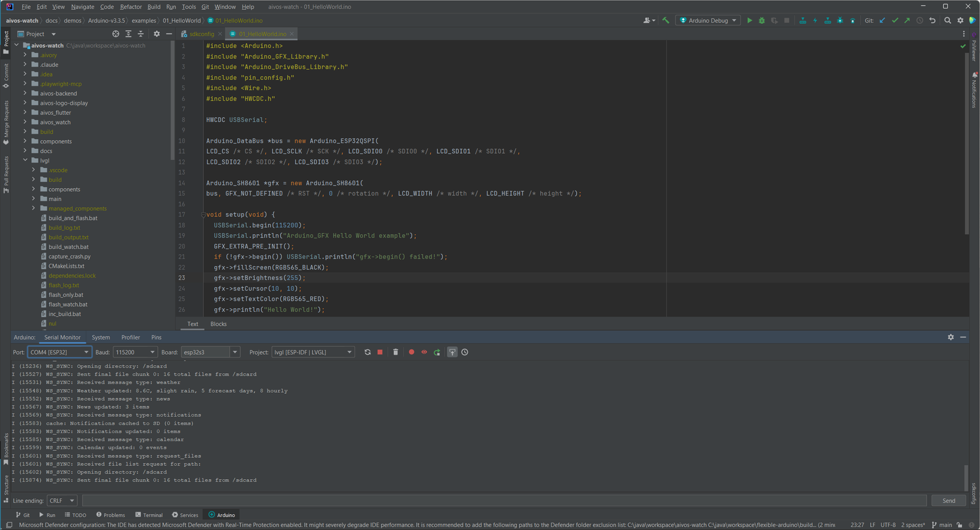Toggle autoscroll in the Serial Monitor toolbar

[452, 352]
